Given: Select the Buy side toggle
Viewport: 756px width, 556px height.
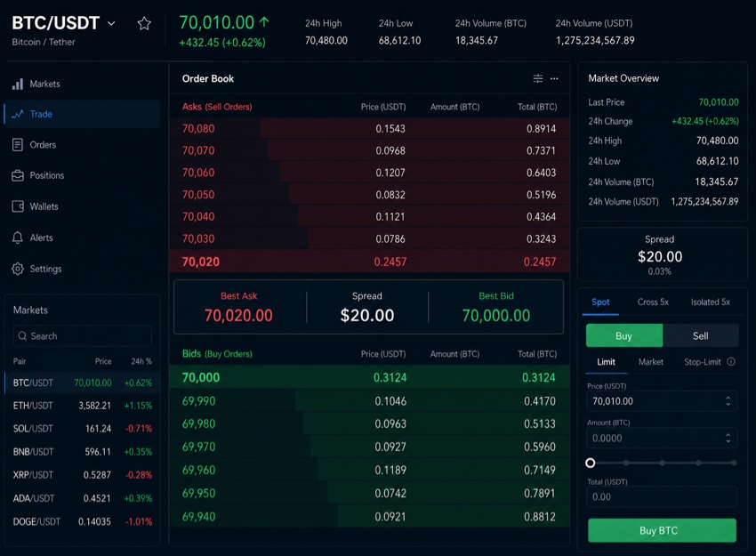Looking at the screenshot, I should [623, 335].
